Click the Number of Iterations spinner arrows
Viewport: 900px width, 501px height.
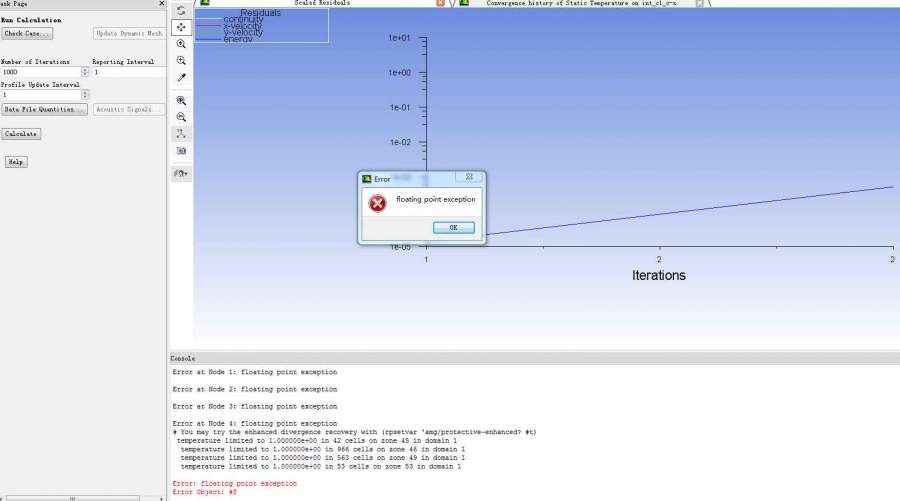(85, 72)
